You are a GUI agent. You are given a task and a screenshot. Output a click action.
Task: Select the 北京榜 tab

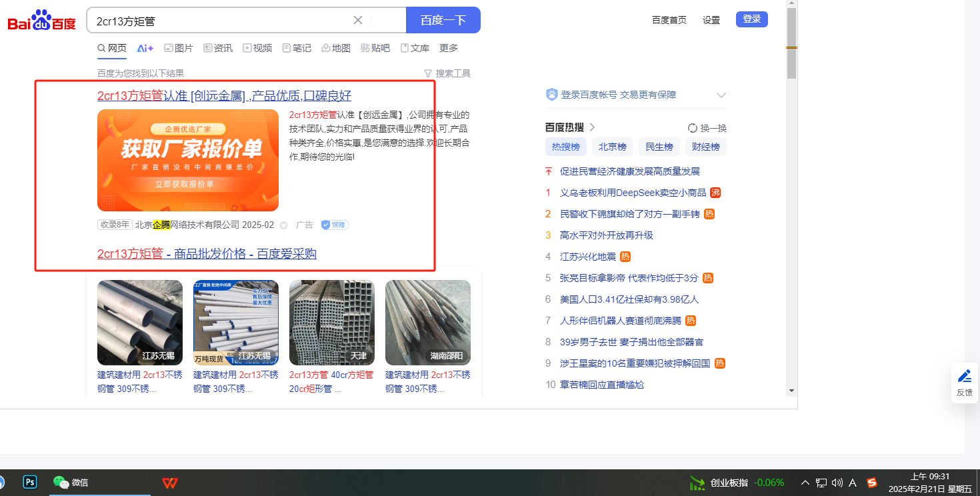coord(613,147)
